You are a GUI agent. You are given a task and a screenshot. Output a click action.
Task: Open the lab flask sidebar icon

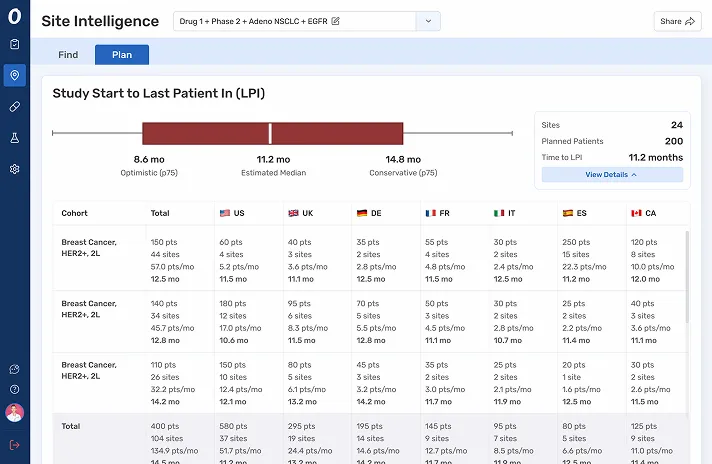click(x=14, y=137)
